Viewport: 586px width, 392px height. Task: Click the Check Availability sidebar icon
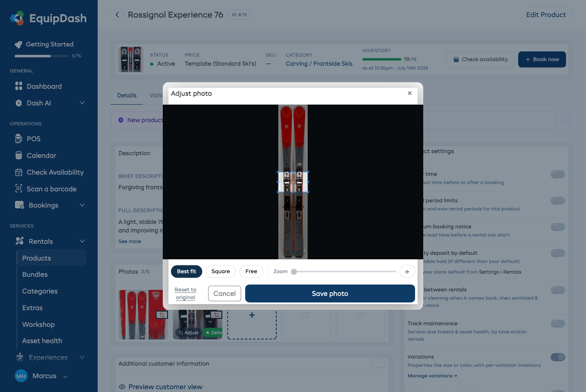click(x=19, y=172)
